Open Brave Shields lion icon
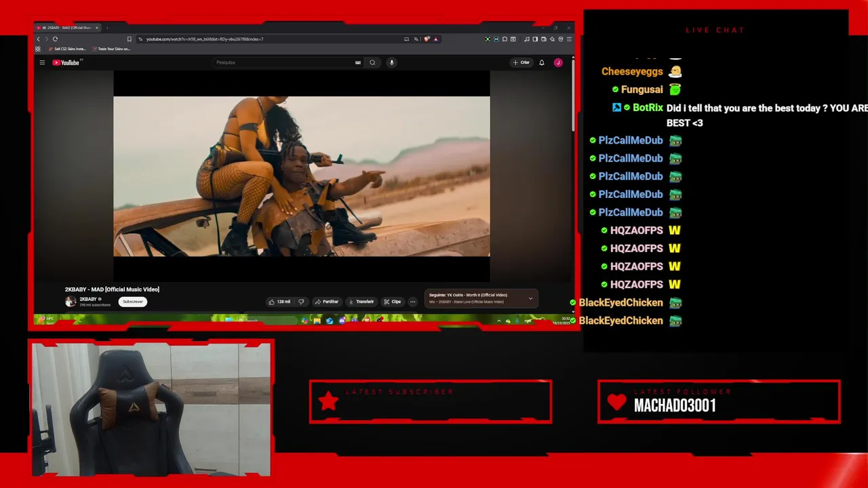This screenshot has height=488, width=868. click(427, 39)
